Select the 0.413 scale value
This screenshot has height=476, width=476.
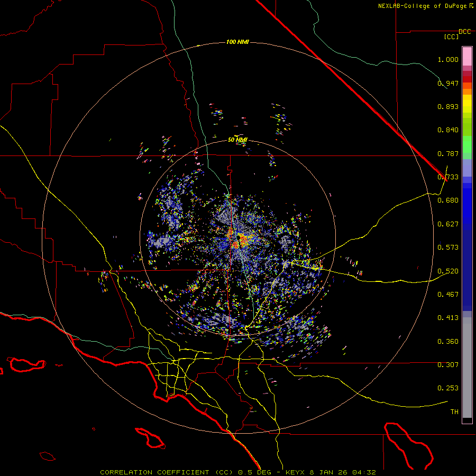(x=448, y=318)
